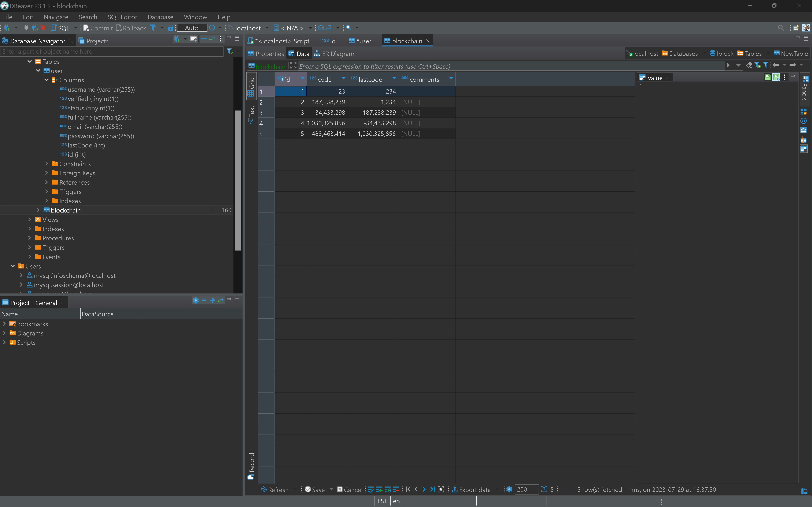Open the SQL Editor menu
Viewport: 812px width, 507px height.
pyautogui.click(x=122, y=17)
